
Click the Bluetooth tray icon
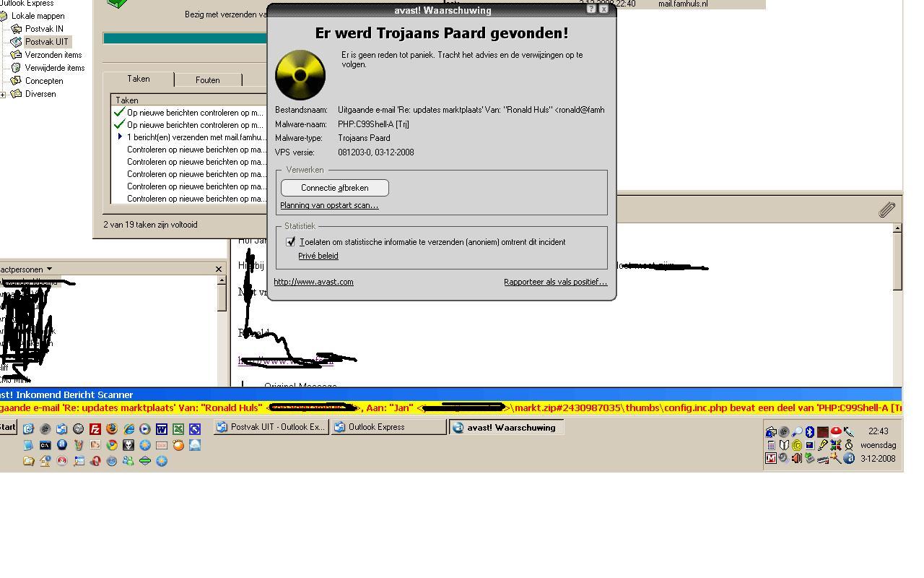(810, 431)
